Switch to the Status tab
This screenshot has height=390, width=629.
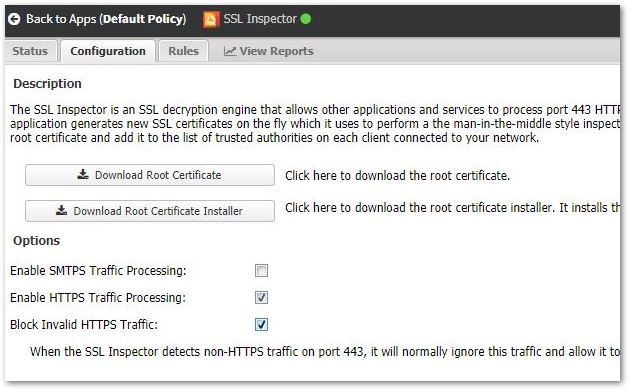[x=30, y=51]
